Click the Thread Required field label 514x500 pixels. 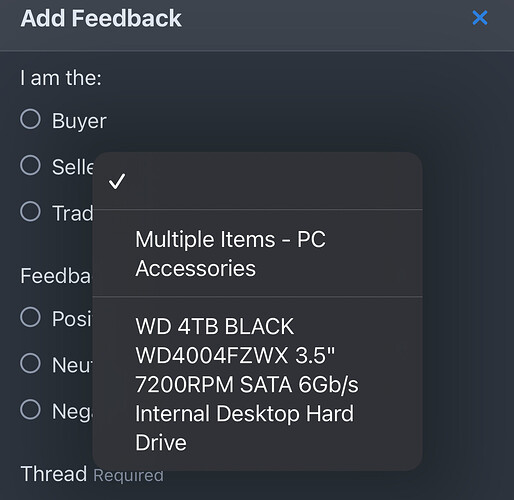(x=92, y=474)
